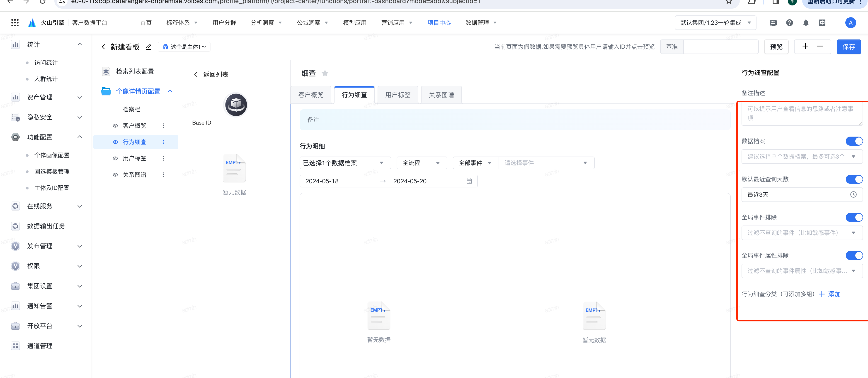Toggle visibility eye for 用户标签
Viewport: 868px width, 378px height.
tap(115, 159)
